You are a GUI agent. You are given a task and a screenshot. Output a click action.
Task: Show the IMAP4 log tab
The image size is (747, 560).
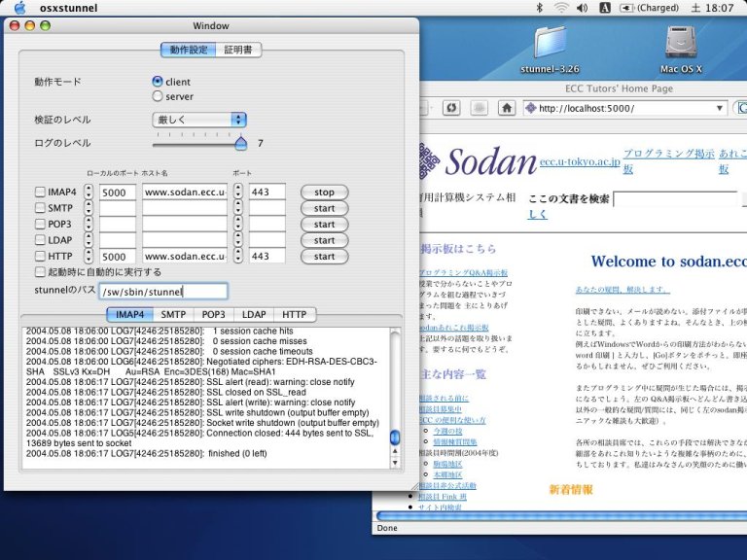coord(129,315)
